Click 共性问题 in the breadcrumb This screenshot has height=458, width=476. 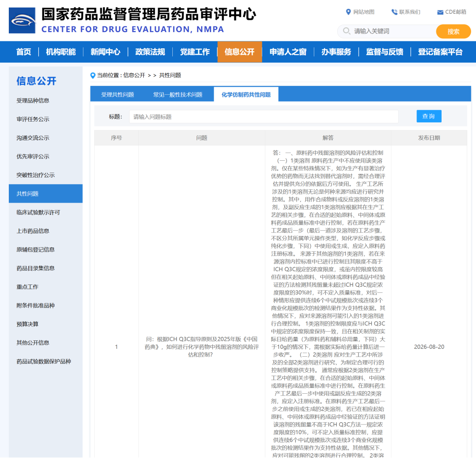[x=170, y=75]
